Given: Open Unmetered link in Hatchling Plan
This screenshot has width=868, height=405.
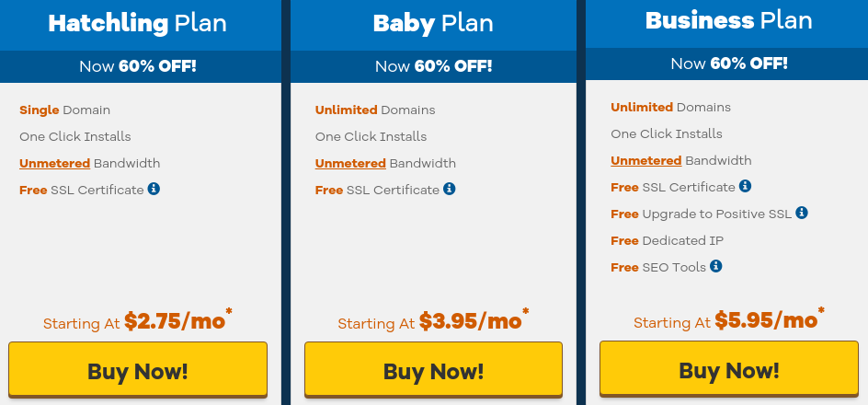Looking at the screenshot, I should (x=55, y=164).
